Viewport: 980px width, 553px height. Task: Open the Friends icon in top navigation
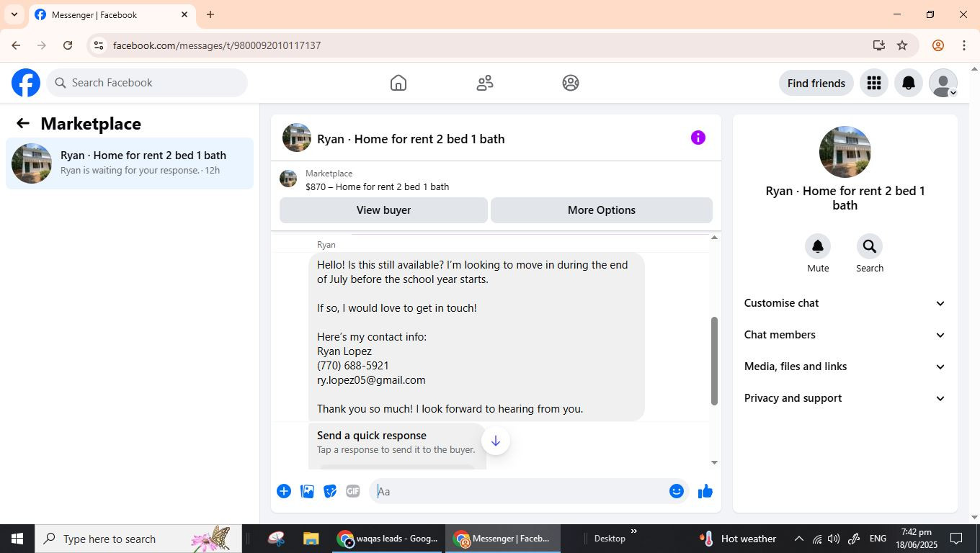pyautogui.click(x=485, y=83)
